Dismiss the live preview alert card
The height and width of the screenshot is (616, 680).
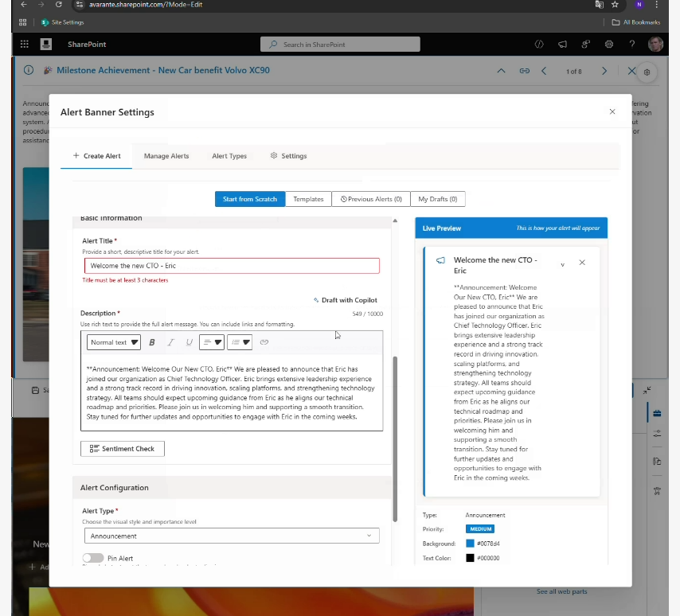point(582,263)
